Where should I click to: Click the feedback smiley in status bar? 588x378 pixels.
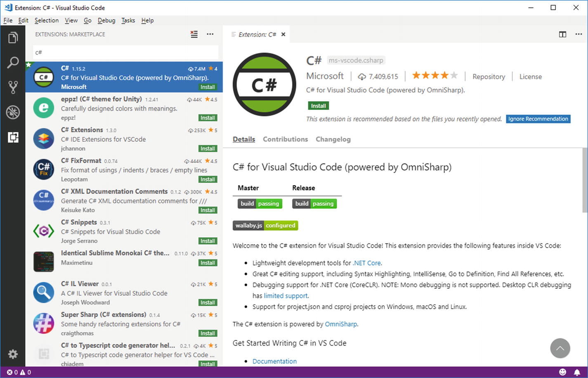tap(562, 372)
